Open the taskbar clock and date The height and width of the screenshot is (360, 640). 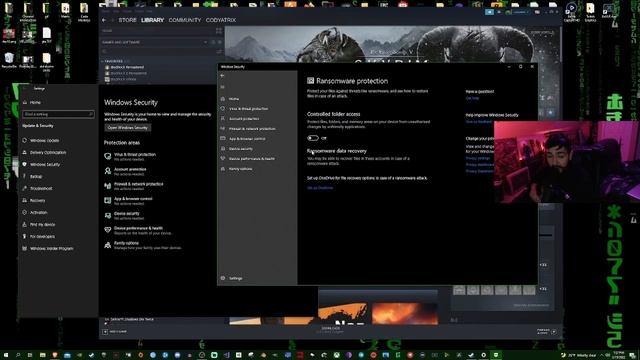[619, 355]
